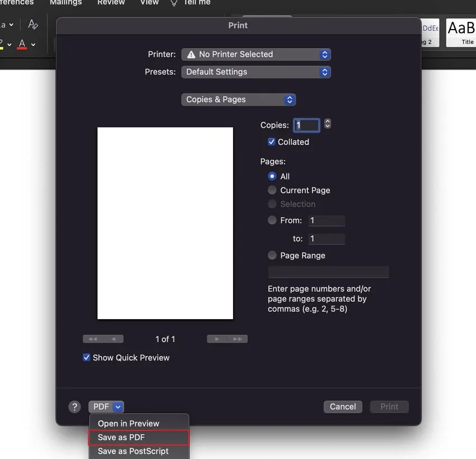Select the Clear Formatting icon
The width and height of the screenshot is (476, 459).
coord(32,25)
